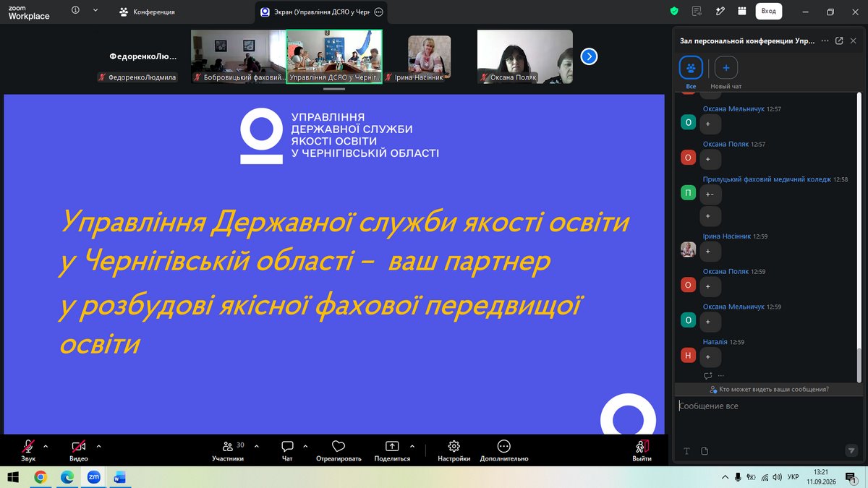
Task: Pop out chat panel with arrow icon
Action: pos(839,41)
